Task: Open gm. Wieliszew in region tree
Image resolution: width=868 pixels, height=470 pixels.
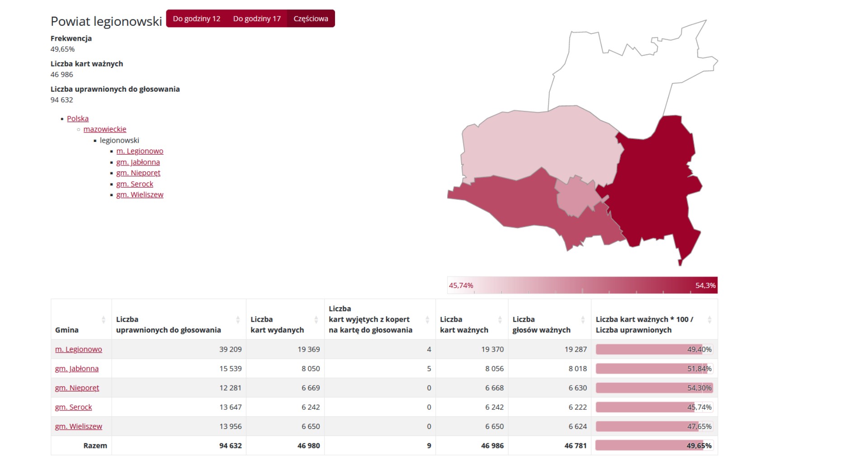Action: [140, 195]
